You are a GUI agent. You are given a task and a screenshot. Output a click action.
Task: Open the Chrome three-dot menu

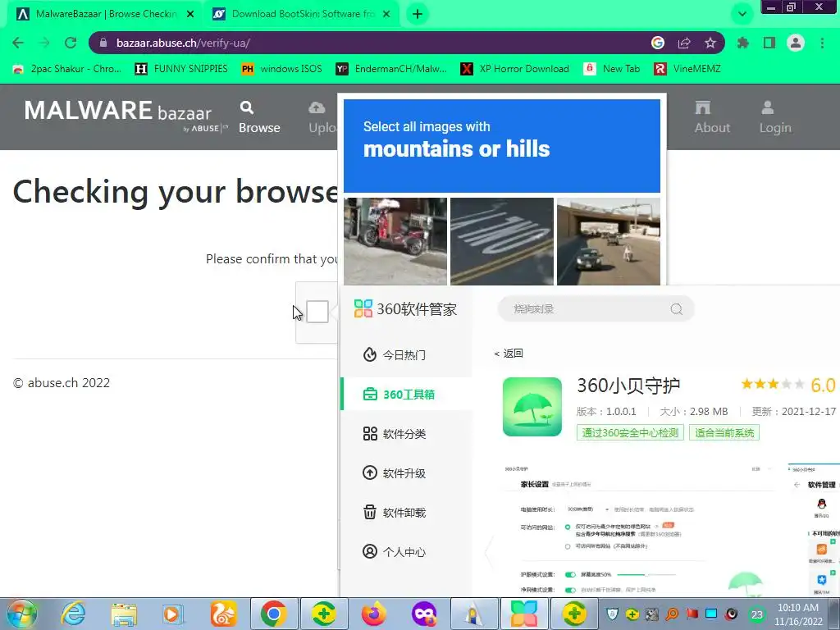pos(822,43)
